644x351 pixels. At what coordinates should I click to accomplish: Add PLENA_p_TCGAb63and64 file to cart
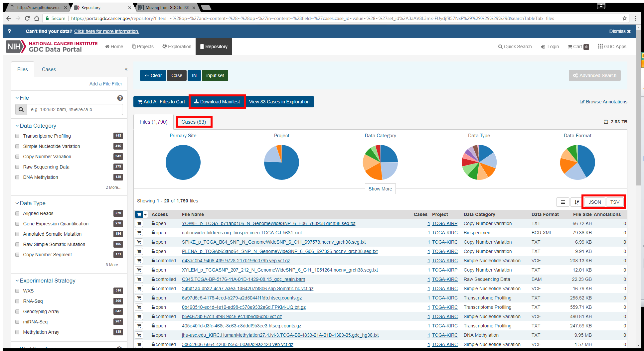139,251
